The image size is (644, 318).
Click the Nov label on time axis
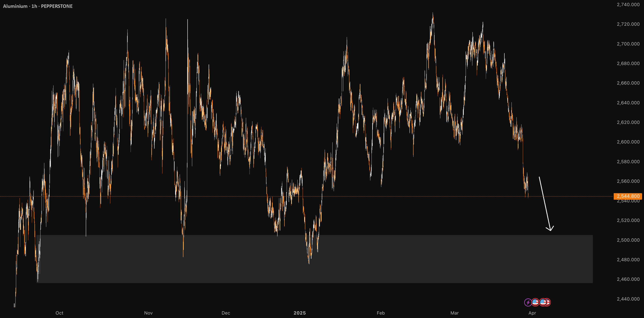(148, 313)
